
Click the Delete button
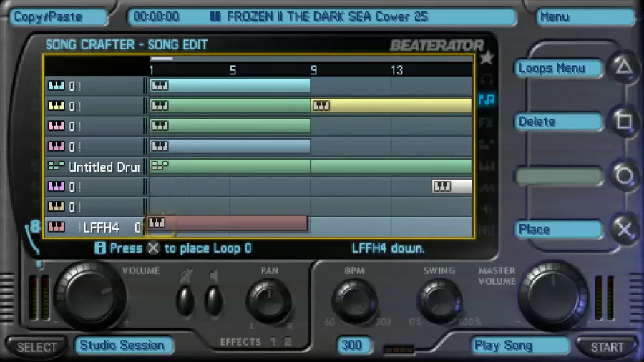point(559,122)
